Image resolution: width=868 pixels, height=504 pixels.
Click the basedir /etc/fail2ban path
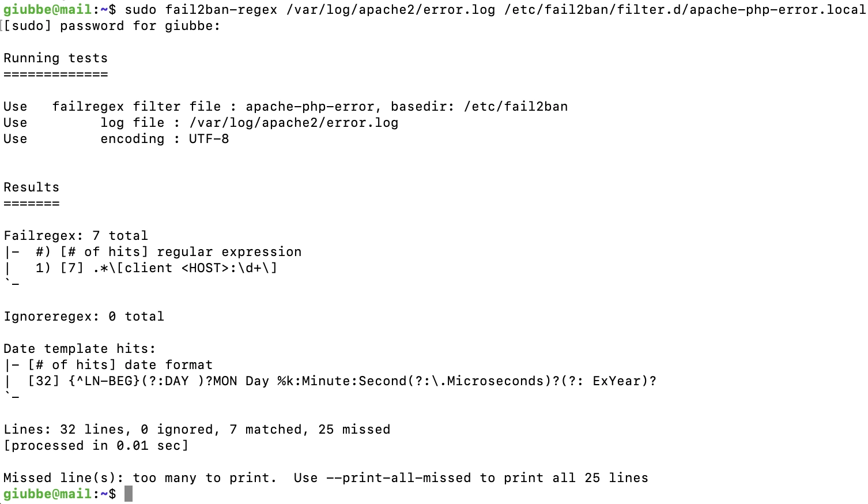tap(515, 107)
